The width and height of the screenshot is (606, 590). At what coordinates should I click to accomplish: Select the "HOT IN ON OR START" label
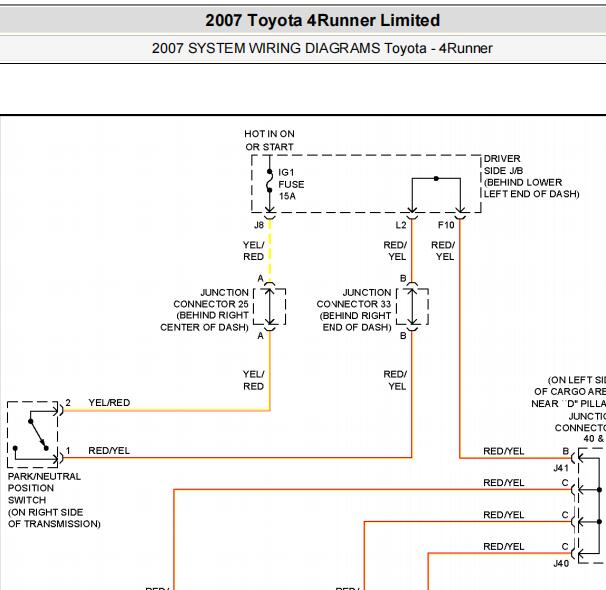[269, 140]
